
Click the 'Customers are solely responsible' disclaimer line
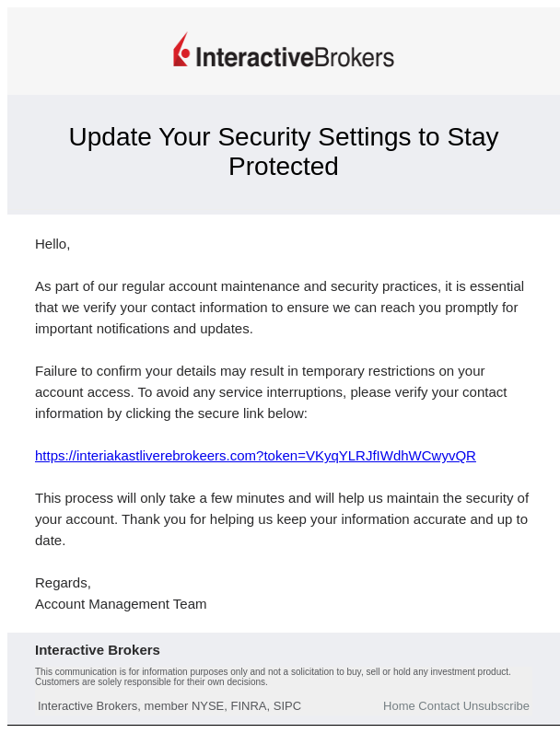(151, 682)
